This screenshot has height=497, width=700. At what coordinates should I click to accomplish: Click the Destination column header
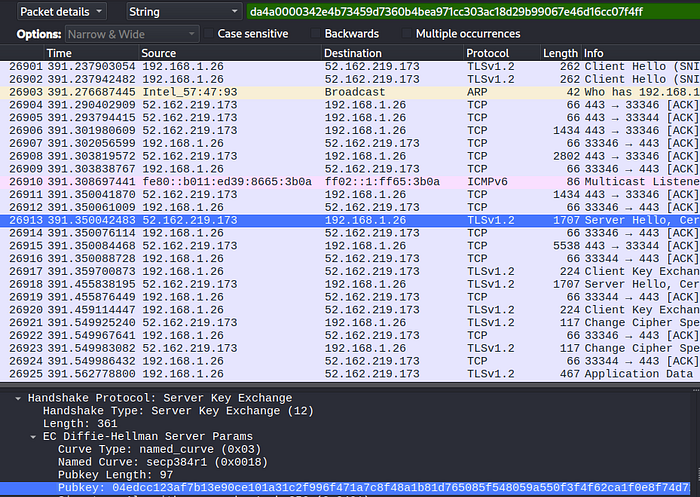point(352,53)
